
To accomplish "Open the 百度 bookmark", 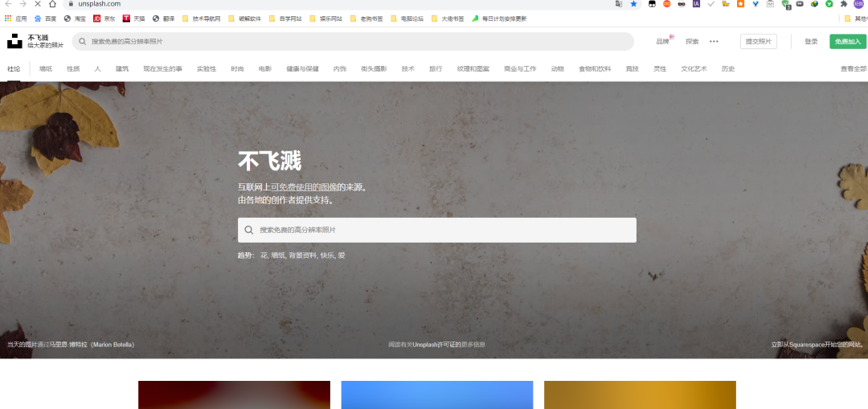I will coord(45,18).
